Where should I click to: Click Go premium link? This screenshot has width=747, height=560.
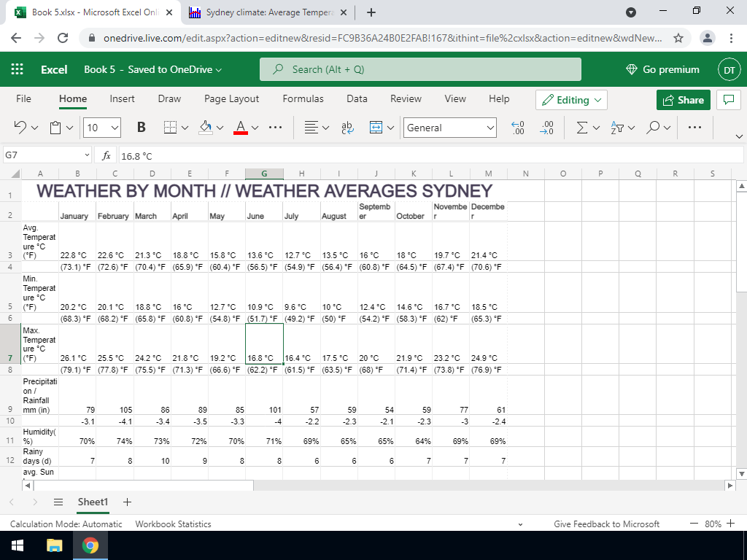pos(662,69)
